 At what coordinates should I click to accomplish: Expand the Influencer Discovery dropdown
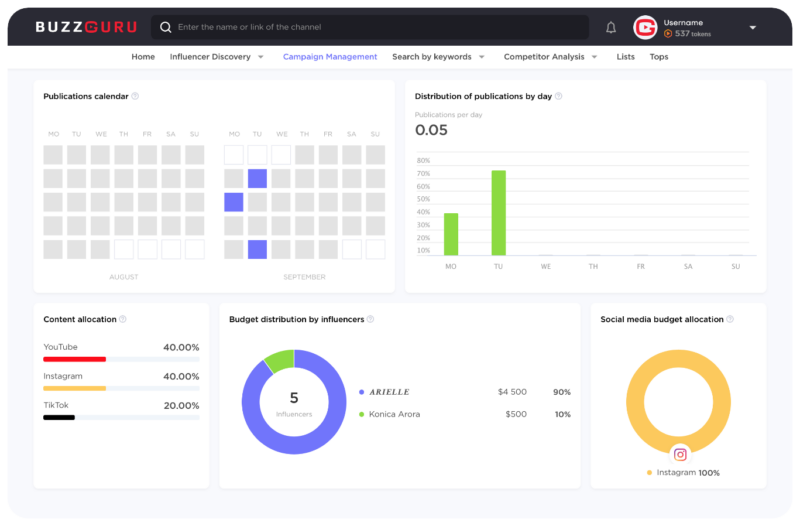(261, 57)
